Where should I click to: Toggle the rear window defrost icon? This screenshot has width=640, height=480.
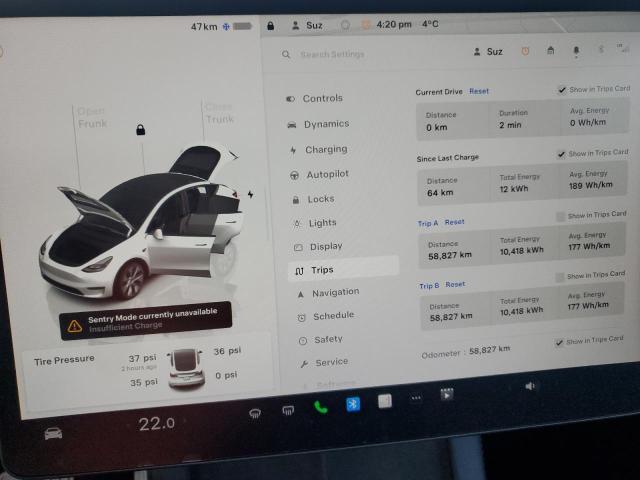[x=288, y=410]
